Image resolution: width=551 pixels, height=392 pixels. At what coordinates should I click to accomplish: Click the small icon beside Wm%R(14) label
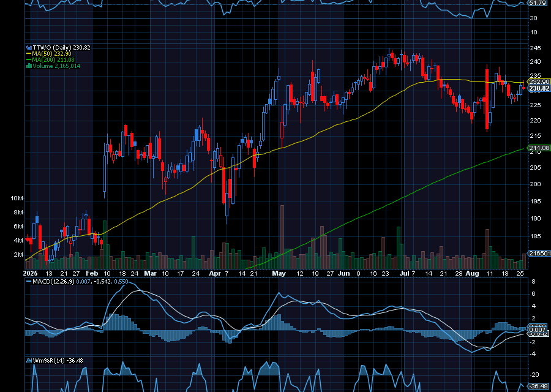[29, 361]
